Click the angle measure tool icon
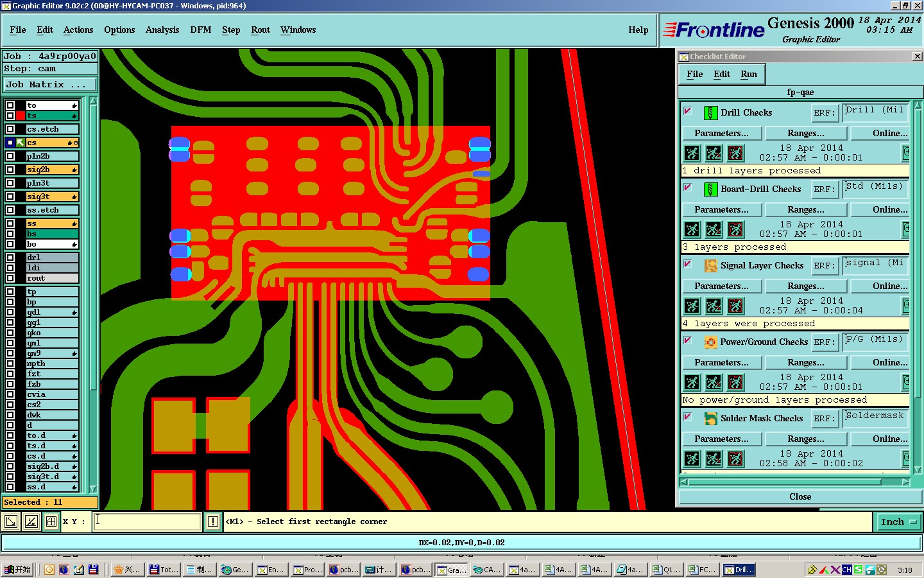The image size is (924, 578). pos(31,521)
